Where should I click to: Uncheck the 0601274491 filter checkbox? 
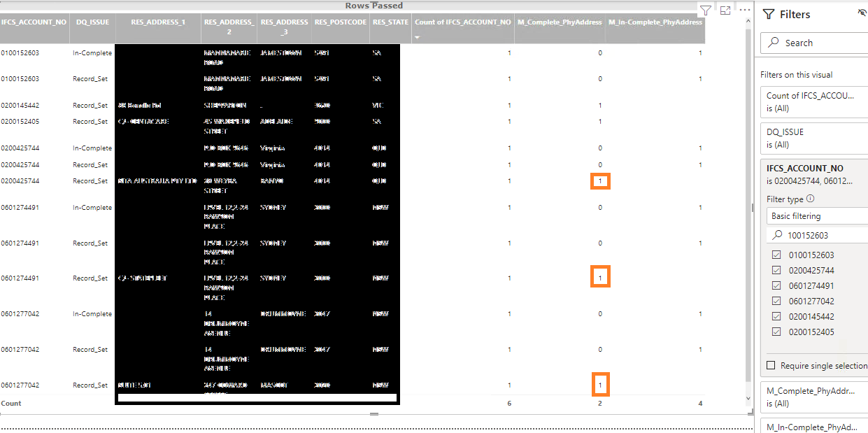click(777, 285)
